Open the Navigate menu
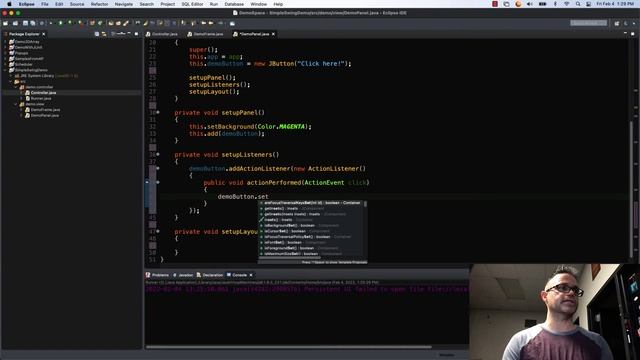The image size is (640, 360). pyautogui.click(x=124, y=4)
